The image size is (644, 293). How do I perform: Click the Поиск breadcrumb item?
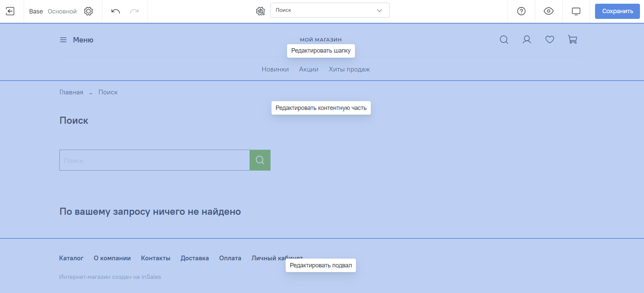point(108,92)
